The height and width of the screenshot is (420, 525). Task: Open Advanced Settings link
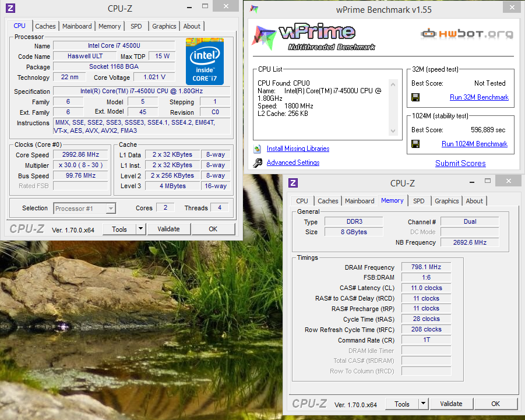[x=293, y=163]
